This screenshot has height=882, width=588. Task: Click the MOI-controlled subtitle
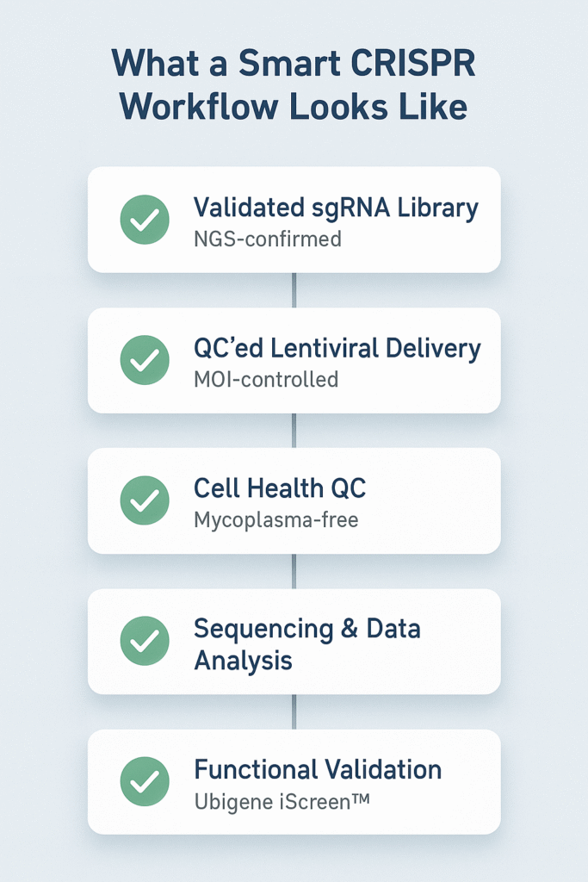pos(266,380)
